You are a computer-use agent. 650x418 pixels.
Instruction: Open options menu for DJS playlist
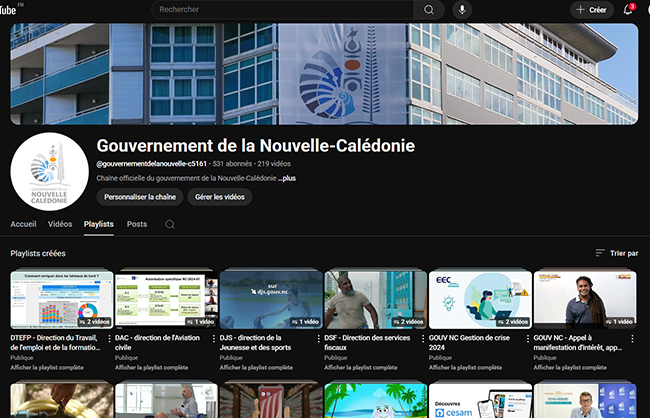319,339
